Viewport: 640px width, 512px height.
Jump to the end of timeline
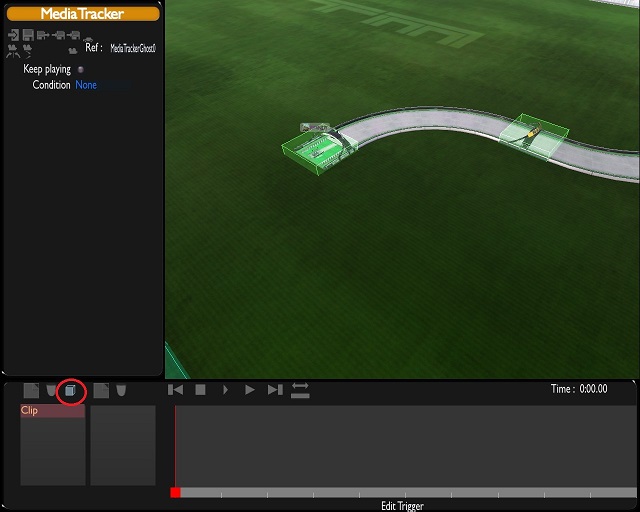pyautogui.click(x=275, y=390)
